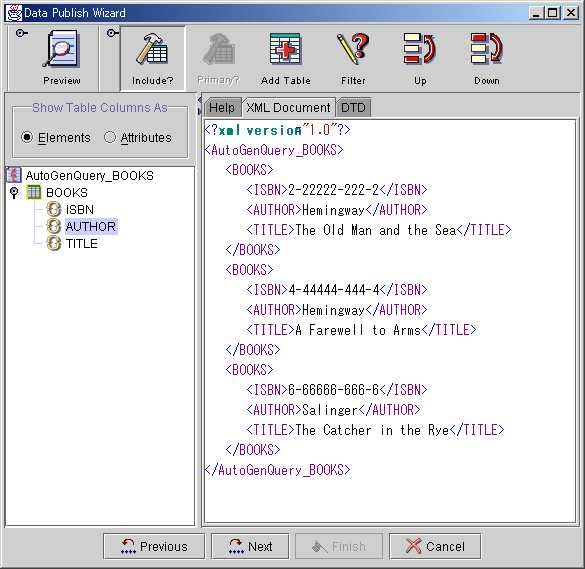Collapse the BOOKS tree node handle

tap(14, 193)
